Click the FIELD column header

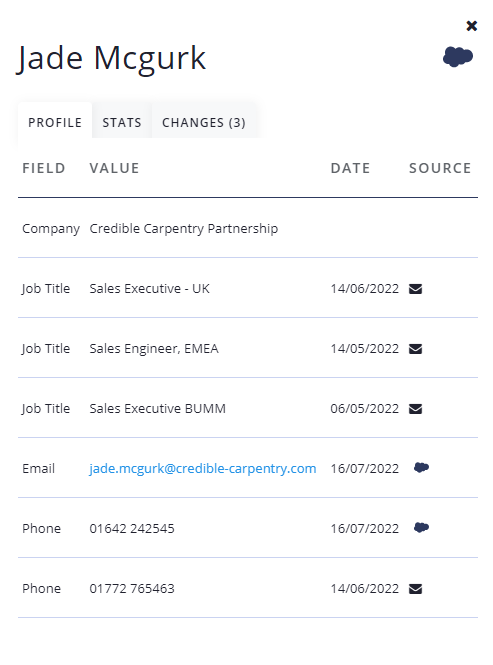[44, 168]
